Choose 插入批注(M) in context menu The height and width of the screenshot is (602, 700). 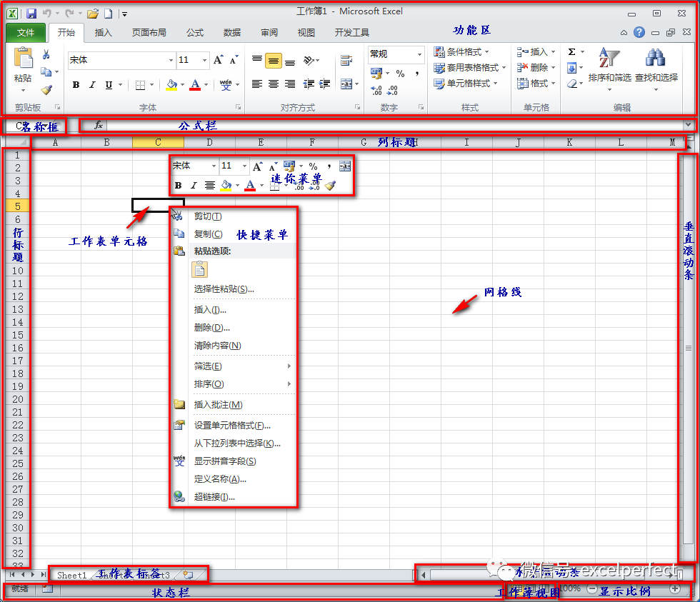click(234, 405)
